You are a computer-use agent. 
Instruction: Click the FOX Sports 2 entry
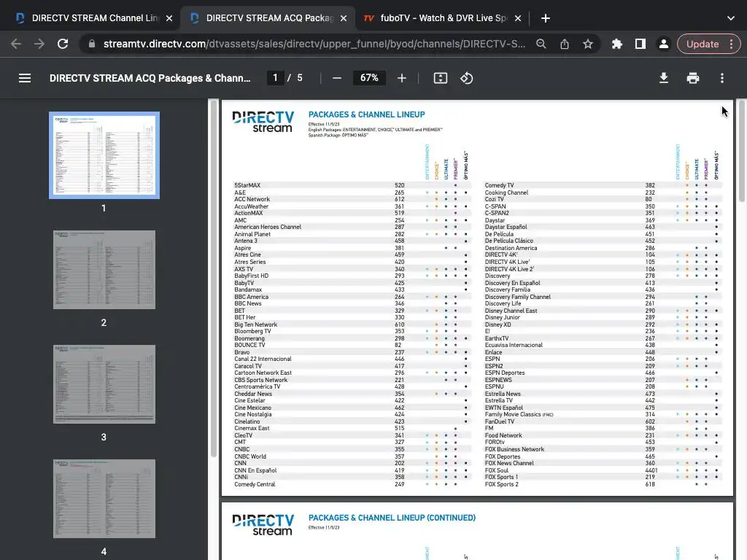pyautogui.click(x=502, y=484)
